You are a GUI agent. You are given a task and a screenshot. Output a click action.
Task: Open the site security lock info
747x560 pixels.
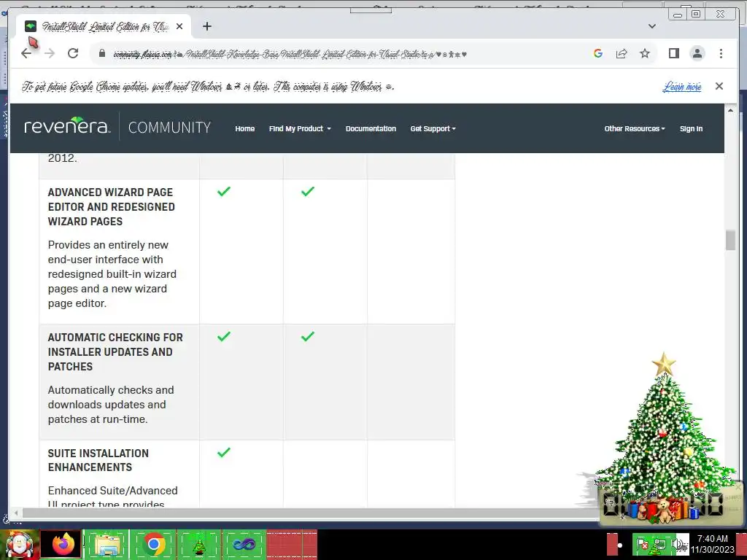[x=102, y=53]
